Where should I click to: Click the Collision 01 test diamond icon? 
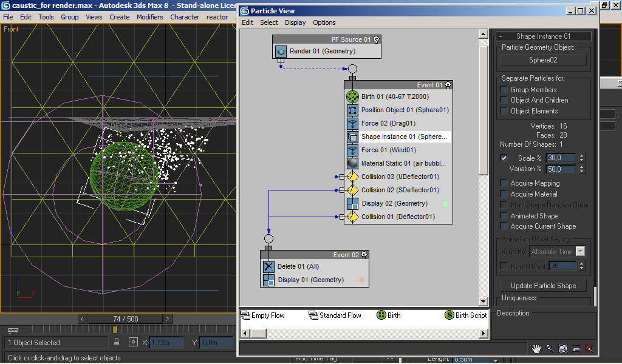click(352, 217)
